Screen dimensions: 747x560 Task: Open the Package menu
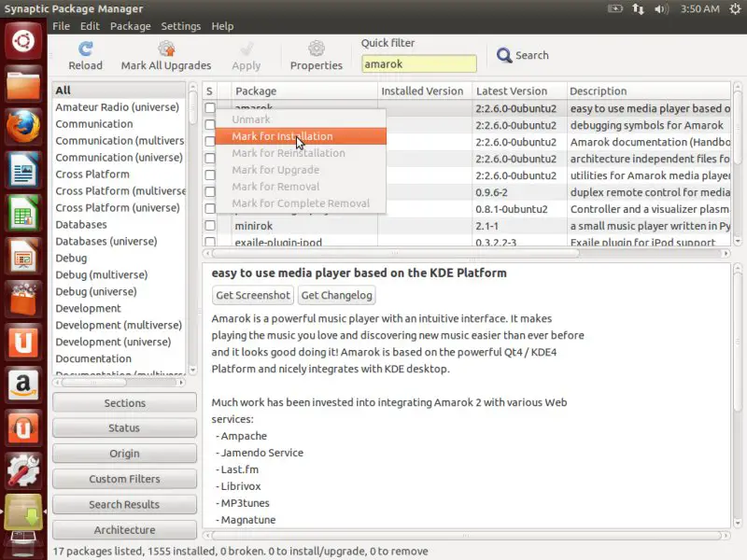[131, 26]
